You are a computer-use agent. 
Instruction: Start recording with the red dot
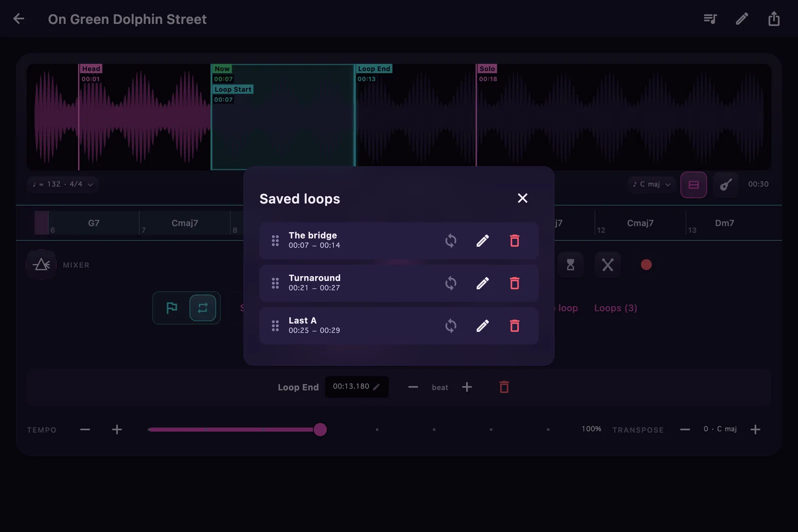click(646, 265)
